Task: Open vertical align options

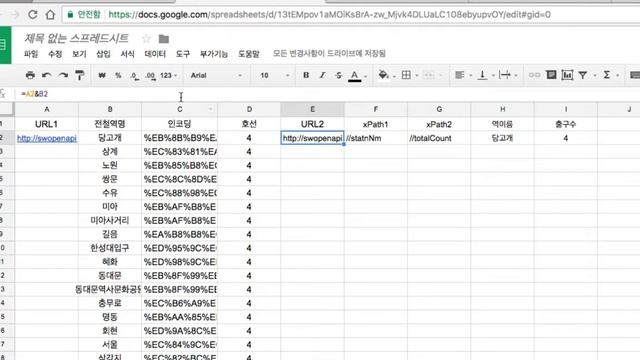Action: [482, 75]
